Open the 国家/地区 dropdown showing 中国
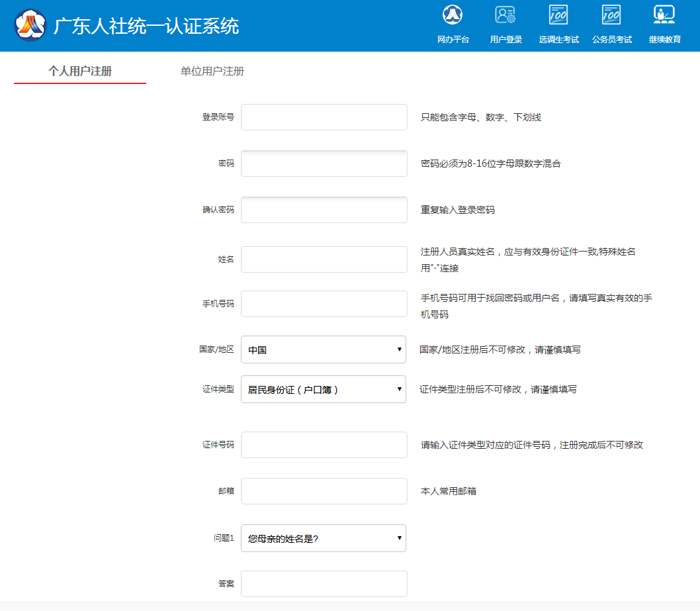Viewport: 700px width, 611px height. (x=324, y=350)
